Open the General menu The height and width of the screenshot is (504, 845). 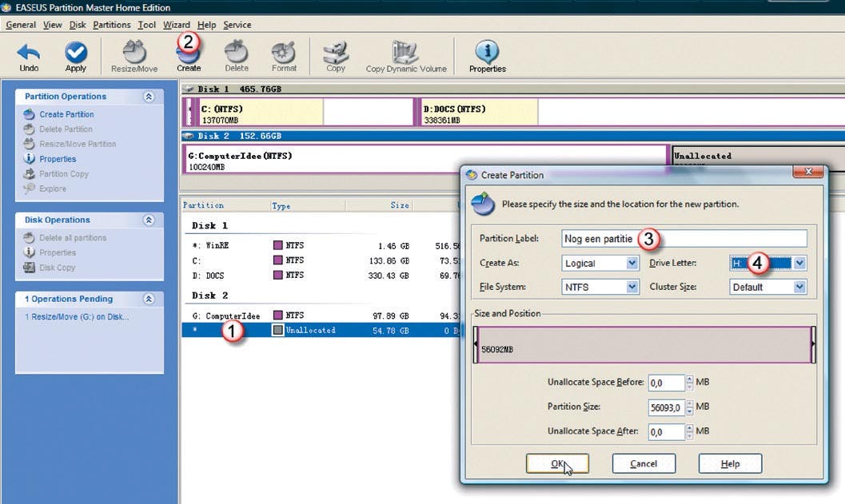tap(21, 25)
